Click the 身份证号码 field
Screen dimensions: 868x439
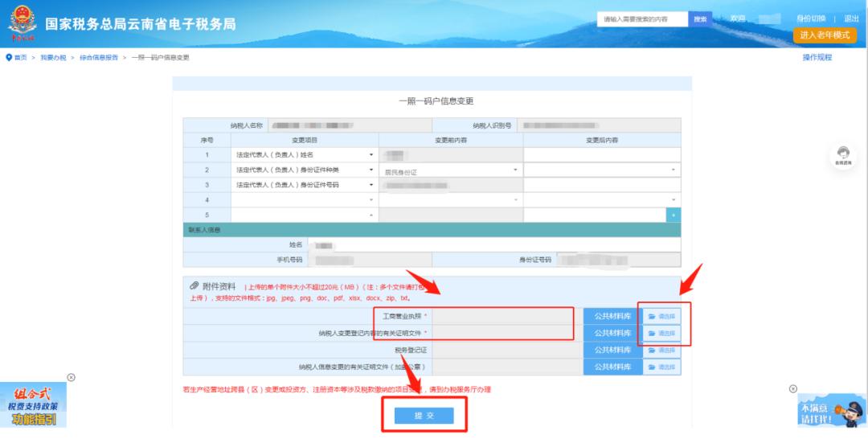coord(618,260)
